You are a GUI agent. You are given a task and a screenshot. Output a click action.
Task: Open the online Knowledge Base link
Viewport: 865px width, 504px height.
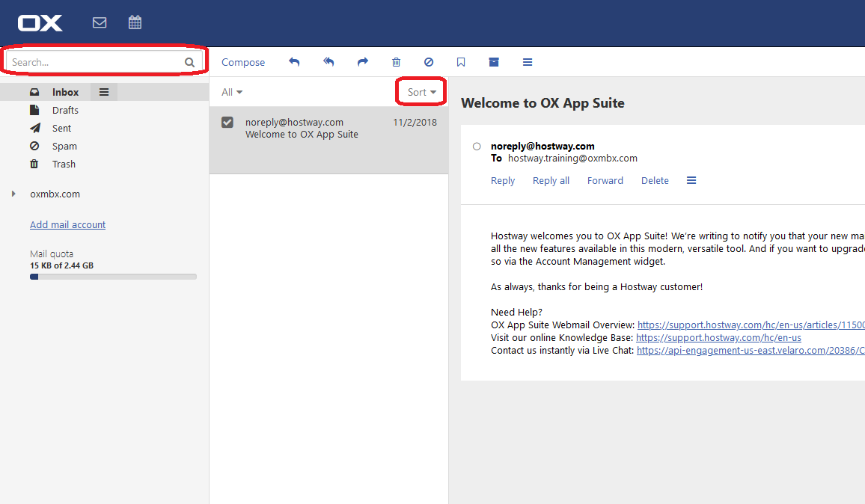(x=718, y=337)
